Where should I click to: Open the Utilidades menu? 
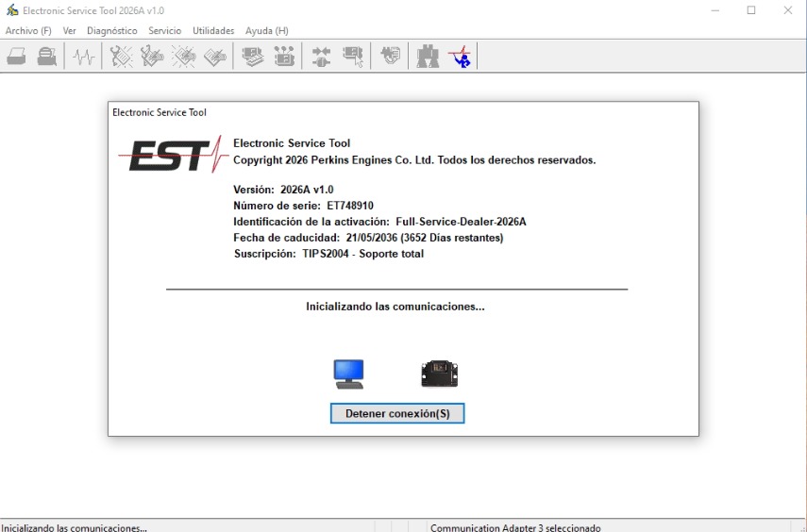click(x=213, y=31)
